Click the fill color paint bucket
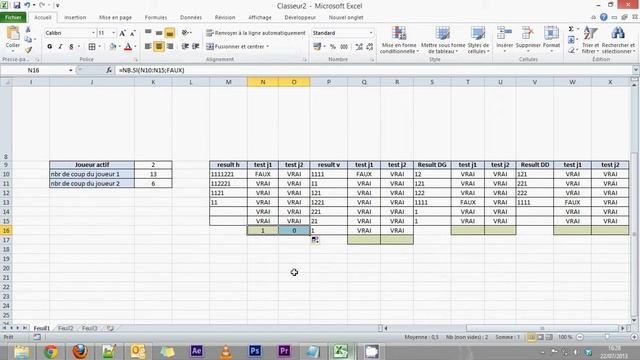This screenshot has width=640, height=360. click(113, 47)
